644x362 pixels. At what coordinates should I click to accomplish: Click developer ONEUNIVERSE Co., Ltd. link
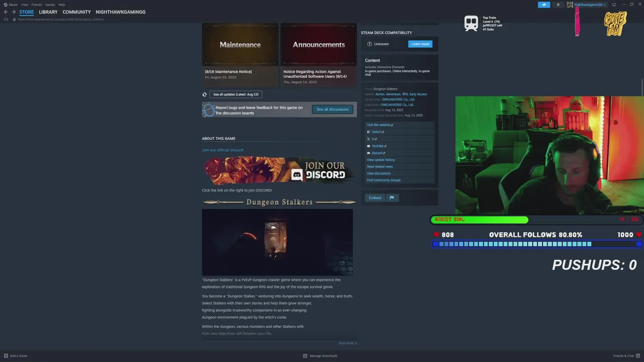tap(398, 100)
